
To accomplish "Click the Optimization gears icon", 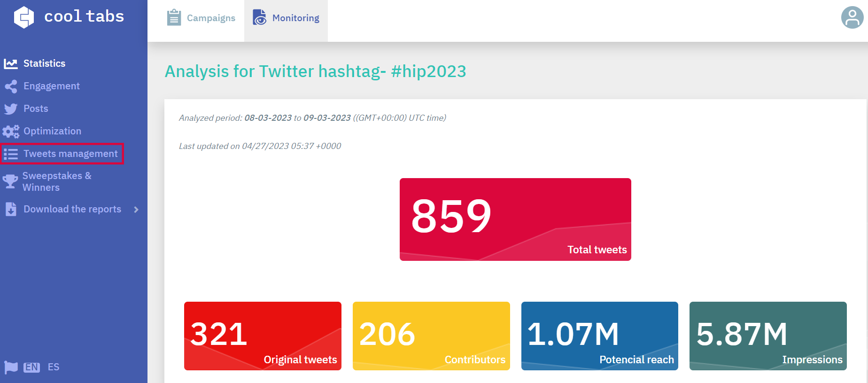I will point(11,132).
